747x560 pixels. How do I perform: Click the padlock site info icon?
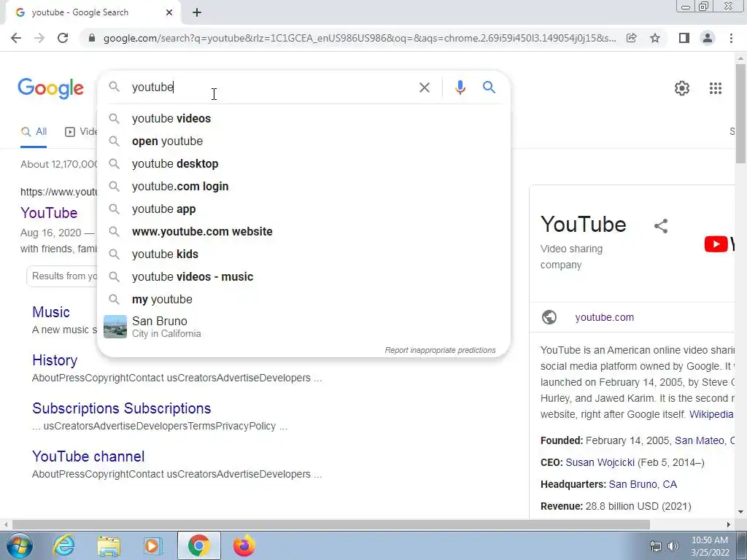(x=92, y=38)
